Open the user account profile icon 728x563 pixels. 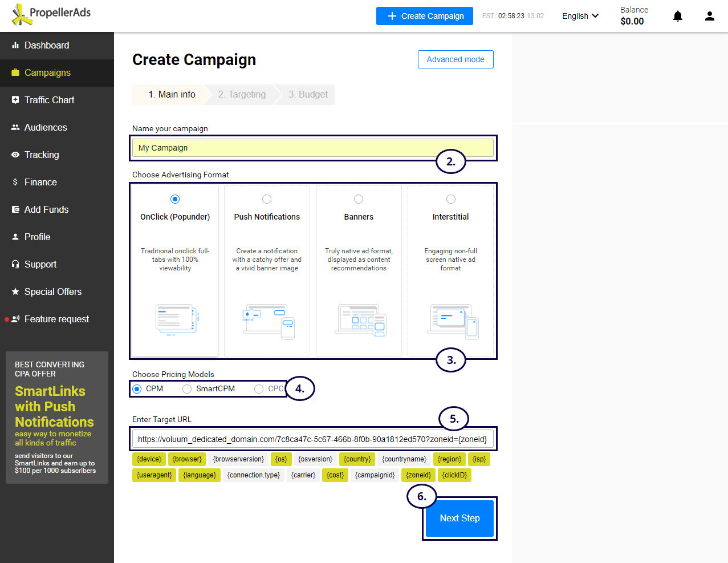pos(709,16)
